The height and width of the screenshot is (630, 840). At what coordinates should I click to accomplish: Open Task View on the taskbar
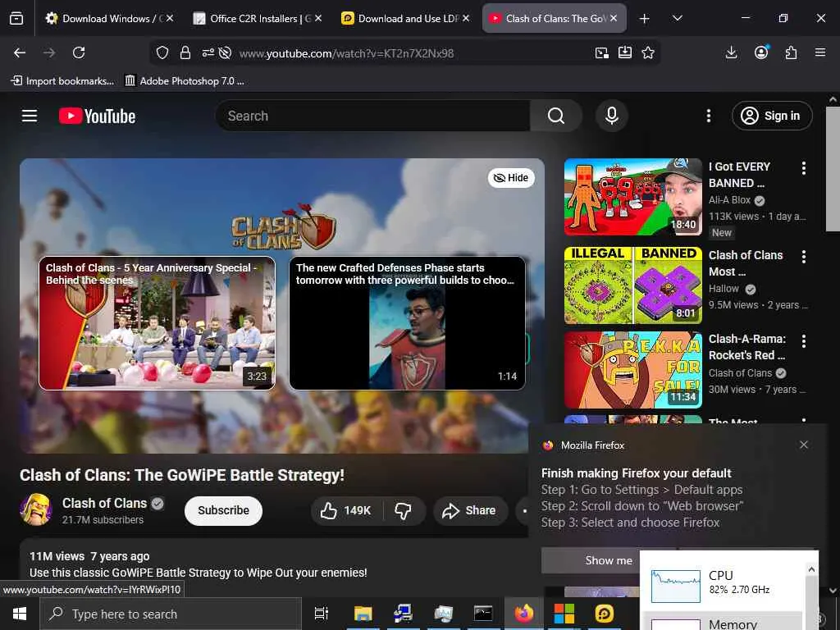pos(321,614)
